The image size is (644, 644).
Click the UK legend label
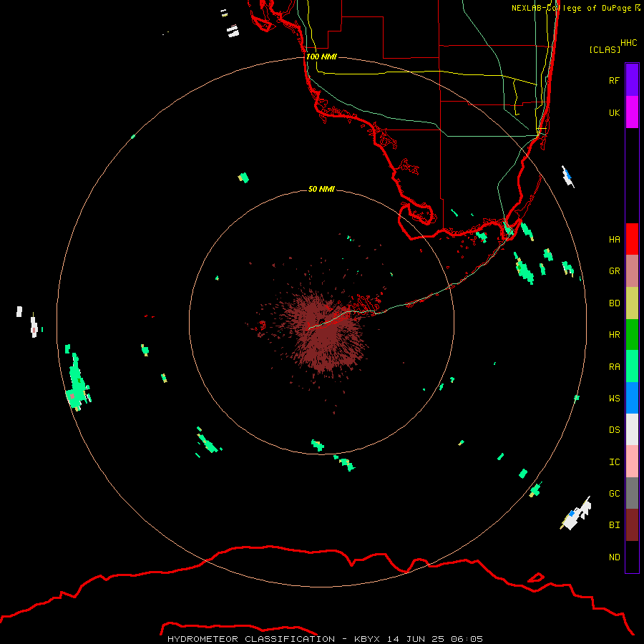click(x=614, y=112)
